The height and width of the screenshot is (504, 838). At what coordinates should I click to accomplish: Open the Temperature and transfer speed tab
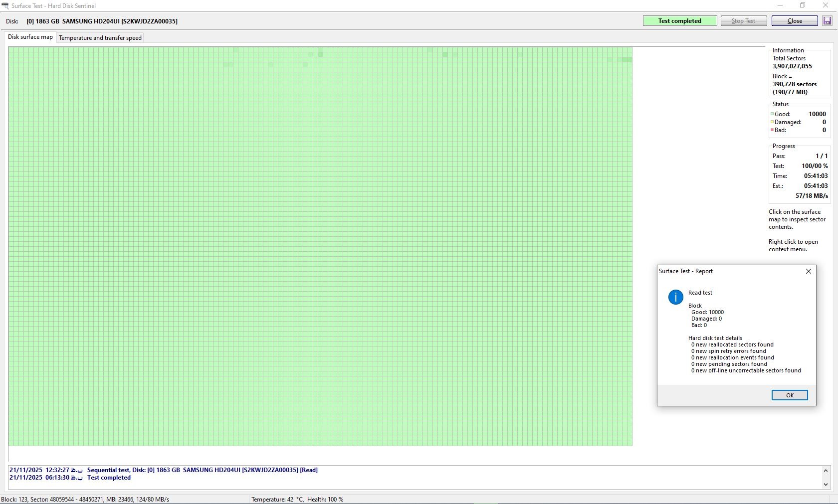(x=100, y=38)
